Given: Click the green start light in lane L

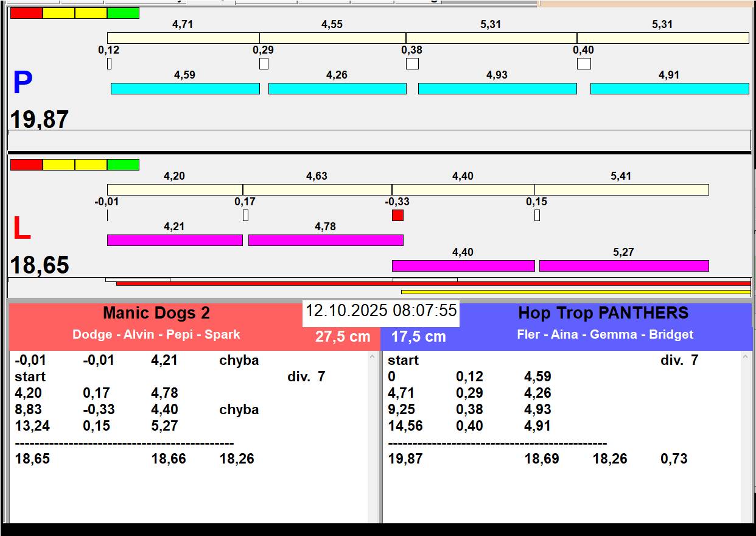Looking at the screenshot, I should point(123,164).
